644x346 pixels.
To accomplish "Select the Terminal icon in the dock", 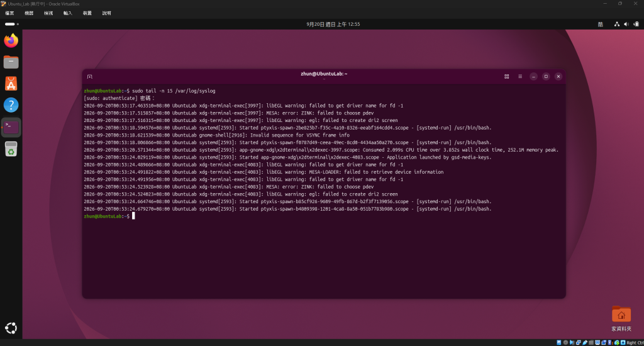I will (x=11, y=127).
